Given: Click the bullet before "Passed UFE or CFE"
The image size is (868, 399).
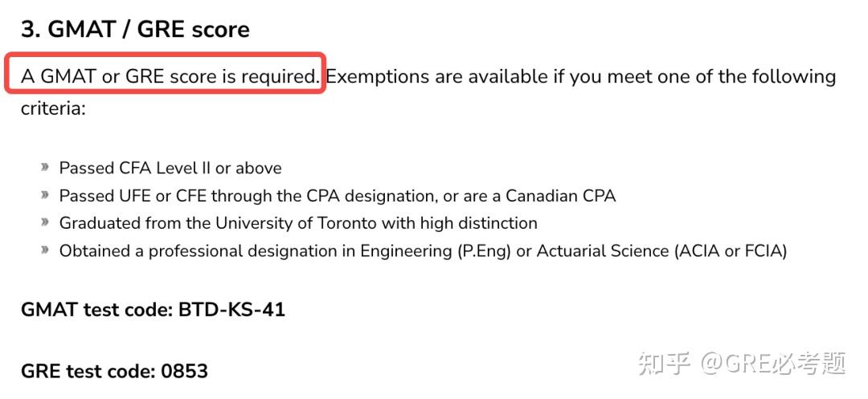Looking at the screenshot, I should (45, 195).
